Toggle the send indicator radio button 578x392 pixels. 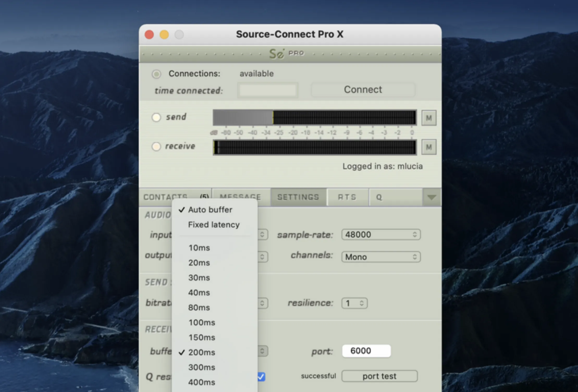156,117
